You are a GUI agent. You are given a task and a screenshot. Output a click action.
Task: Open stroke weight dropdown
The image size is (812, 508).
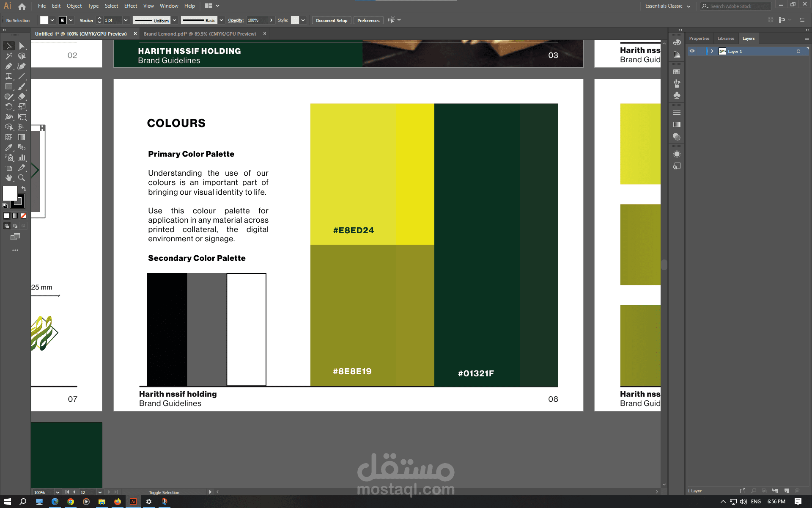pyautogui.click(x=126, y=20)
